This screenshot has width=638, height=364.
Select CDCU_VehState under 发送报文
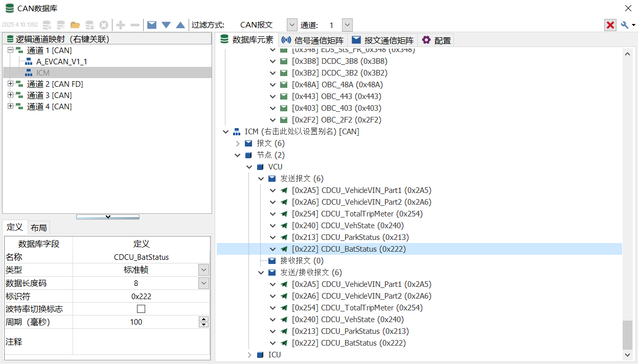(x=348, y=226)
